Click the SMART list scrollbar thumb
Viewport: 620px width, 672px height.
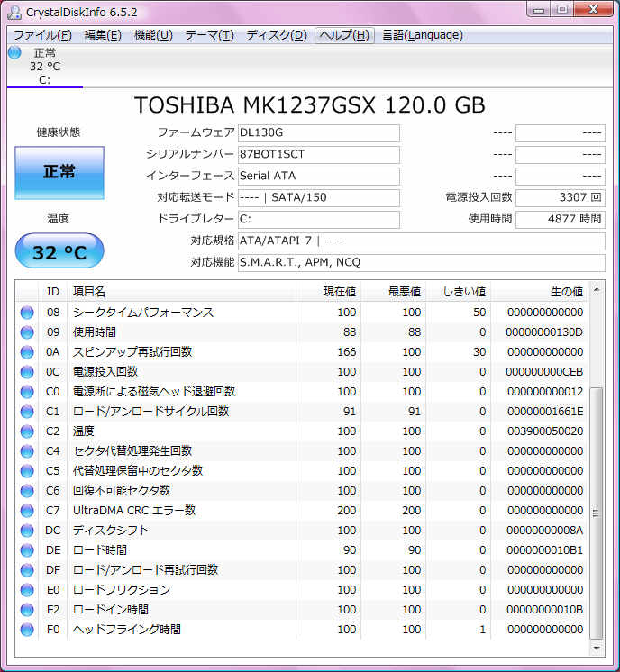point(597,513)
